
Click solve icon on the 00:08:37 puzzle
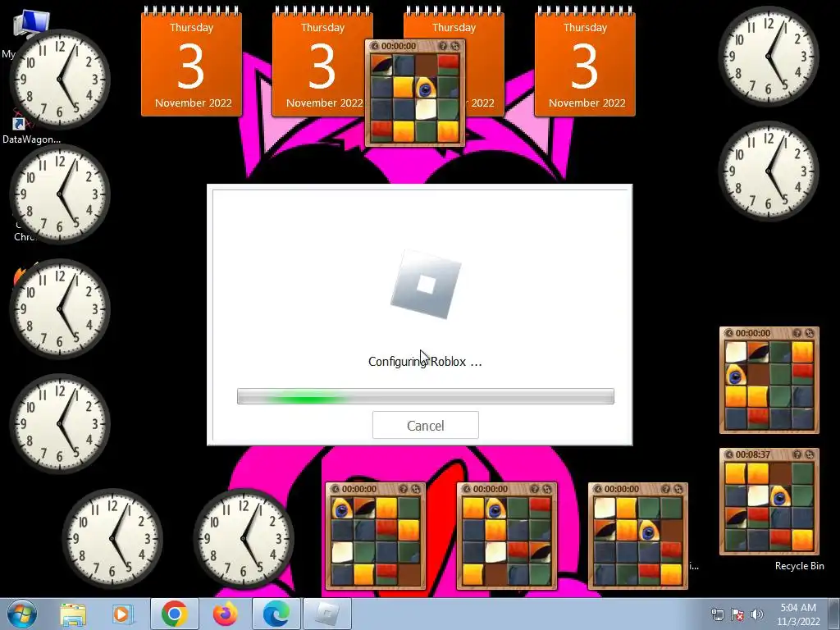click(x=810, y=454)
